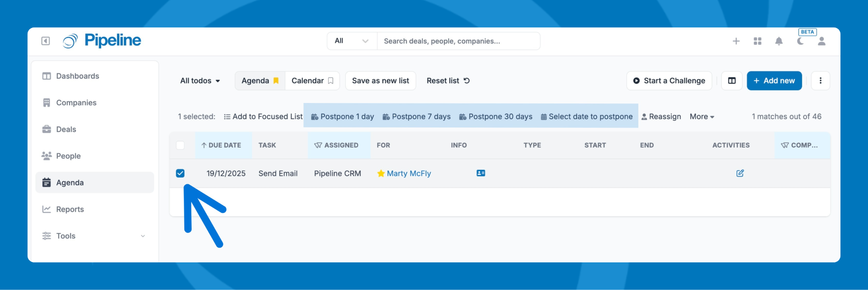Toggle the column layout button

click(731, 80)
